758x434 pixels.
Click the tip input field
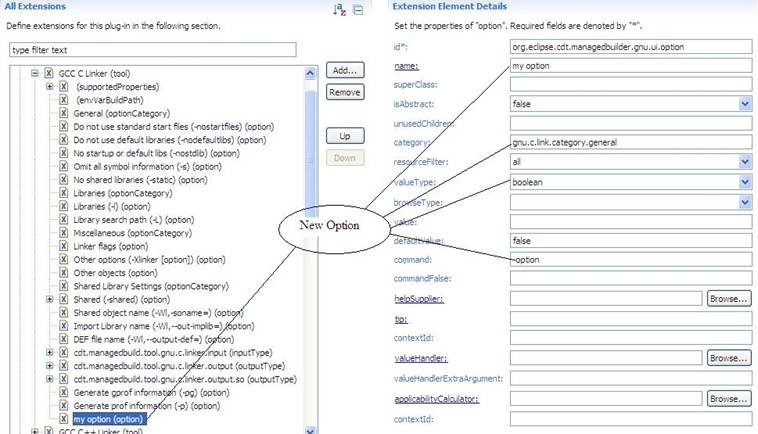pyautogui.click(x=631, y=319)
